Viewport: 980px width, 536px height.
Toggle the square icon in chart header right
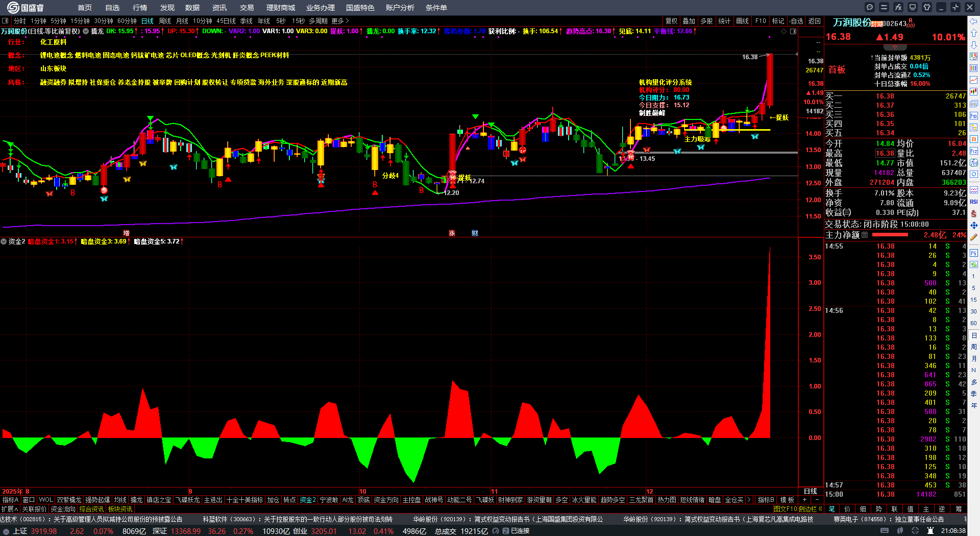(x=793, y=31)
